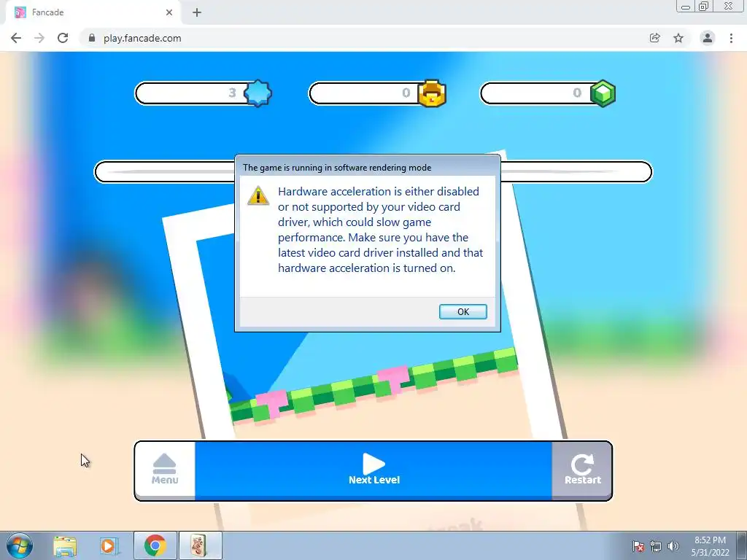Click the green gem icon
Screen dimensions: 747x560
603,93
